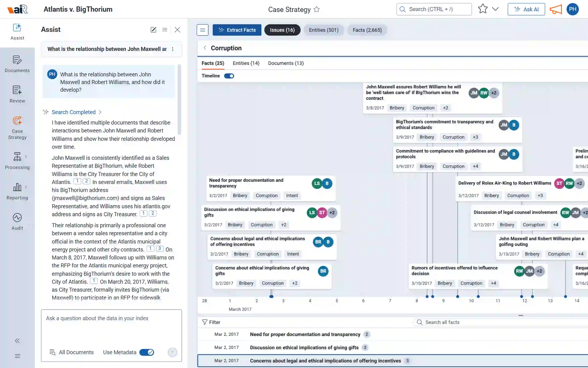The height and width of the screenshot is (368, 588).
Task: Open the announcements megaphone icon
Action: click(556, 10)
